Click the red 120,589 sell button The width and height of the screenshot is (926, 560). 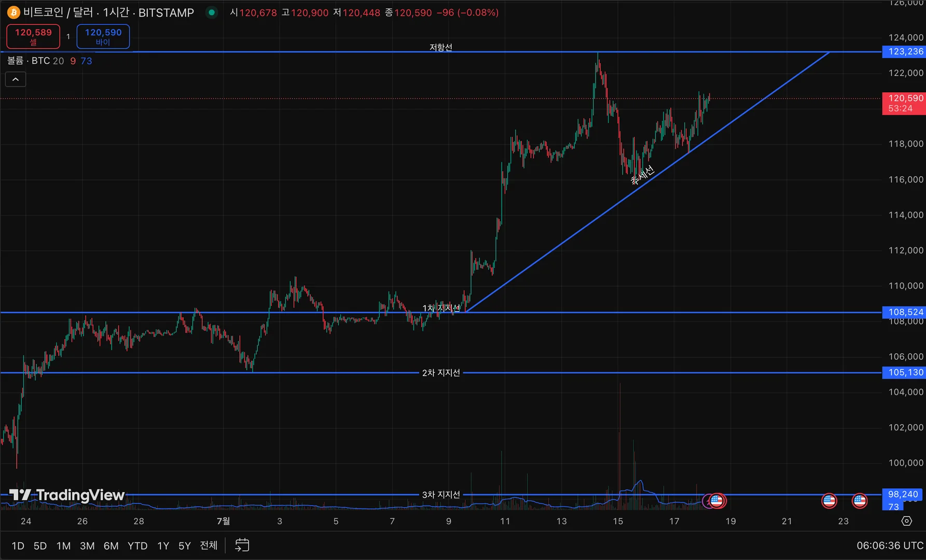tap(33, 36)
